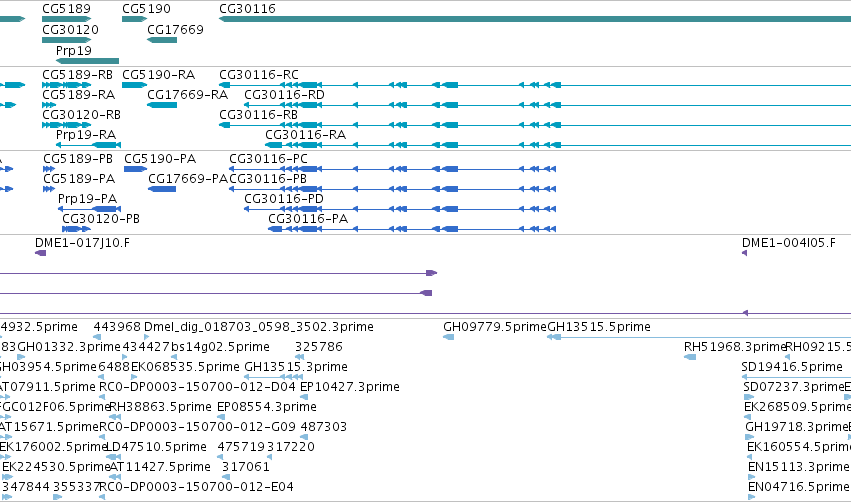The height and width of the screenshot is (502, 851).
Task: Click the EST labeled 475719
Action: [242, 447]
